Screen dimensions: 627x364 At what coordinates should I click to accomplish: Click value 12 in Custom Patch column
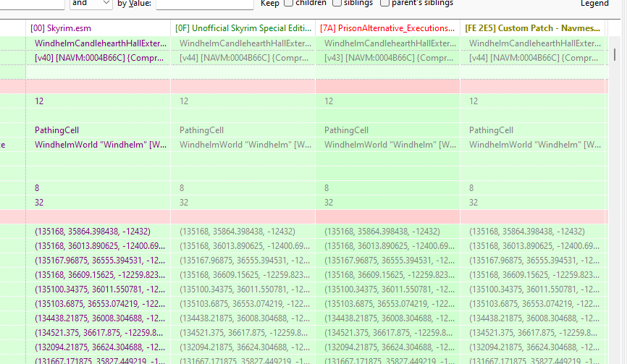point(533,101)
